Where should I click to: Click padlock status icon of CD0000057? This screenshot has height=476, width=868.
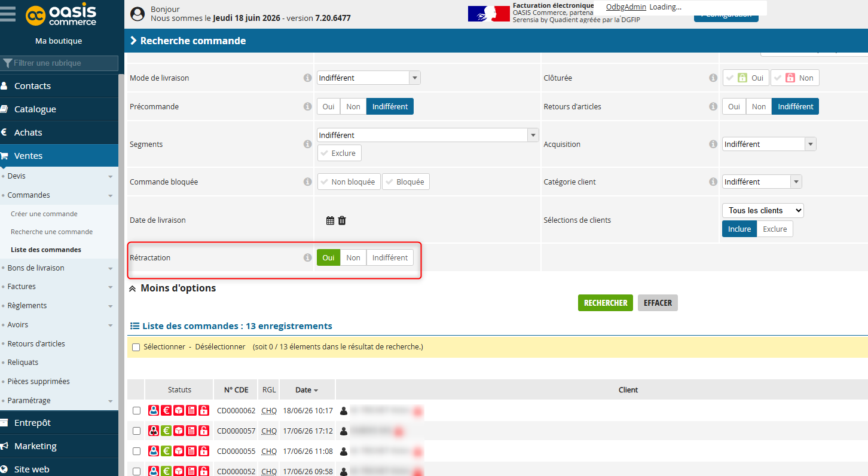pyautogui.click(x=204, y=431)
